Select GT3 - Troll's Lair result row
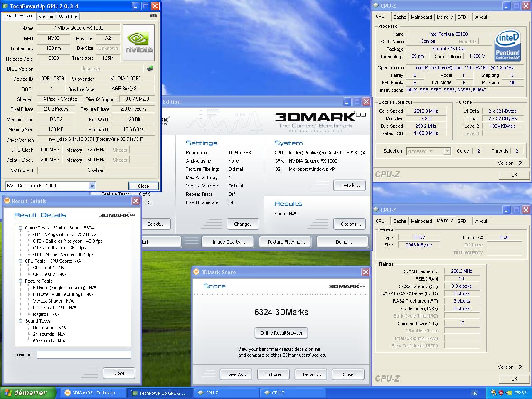Viewport: 532px width, 399px height. tap(59, 248)
